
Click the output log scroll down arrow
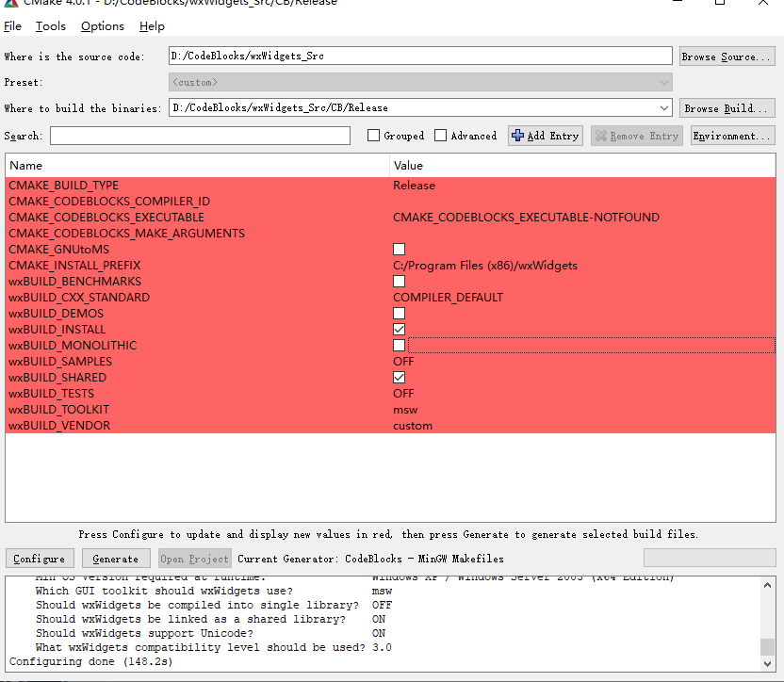pos(767,664)
